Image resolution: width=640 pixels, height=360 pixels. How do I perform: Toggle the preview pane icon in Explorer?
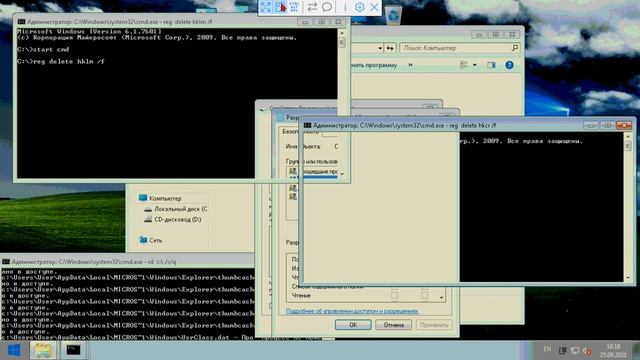(491, 65)
